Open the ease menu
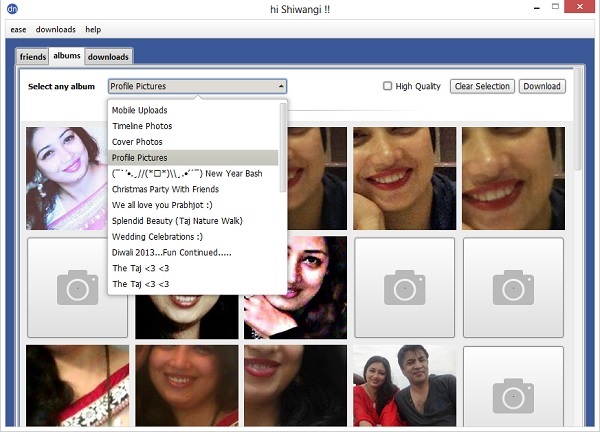The height and width of the screenshot is (432, 600). tap(18, 29)
